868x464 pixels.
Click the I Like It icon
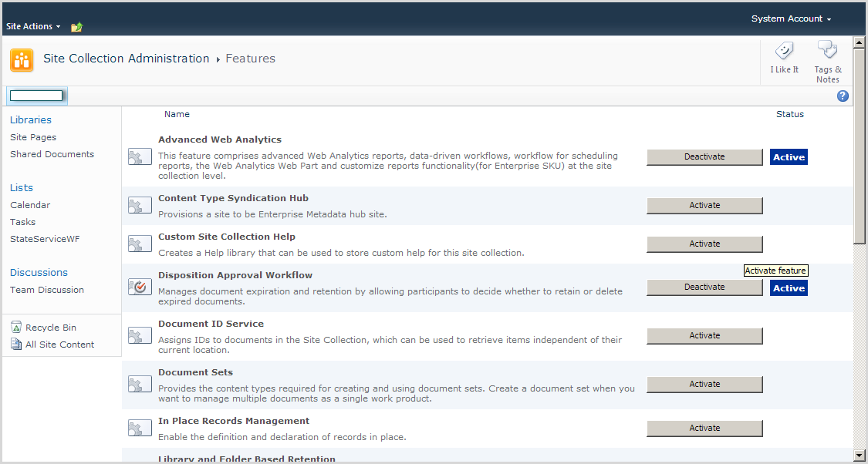click(784, 52)
